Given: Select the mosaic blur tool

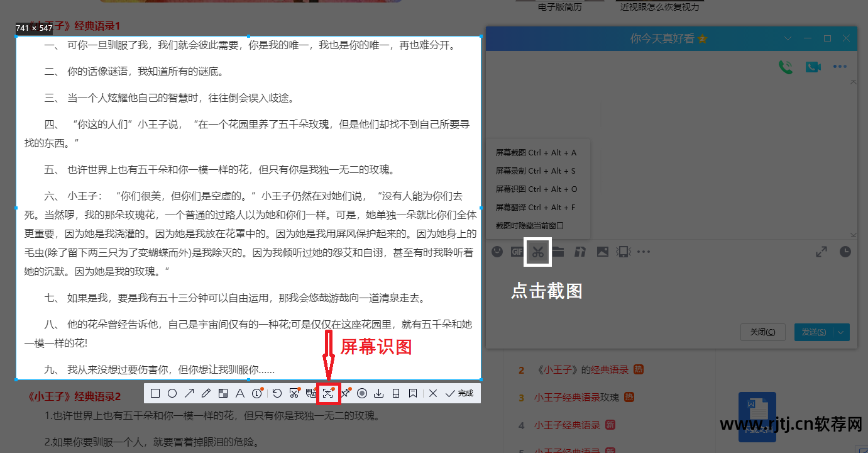Looking at the screenshot, I should click(x=222, y=394).
